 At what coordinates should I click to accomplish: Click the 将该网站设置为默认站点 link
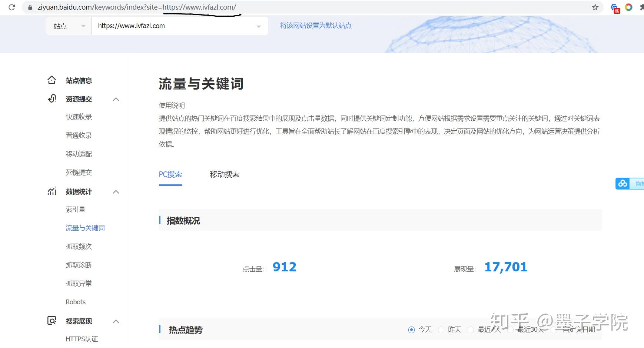(316, 26)
